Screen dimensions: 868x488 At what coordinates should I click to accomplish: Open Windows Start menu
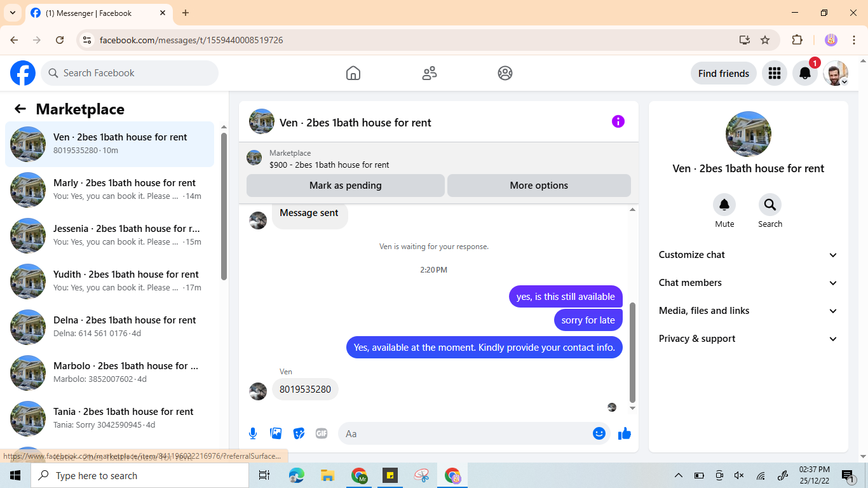[15, 475]
